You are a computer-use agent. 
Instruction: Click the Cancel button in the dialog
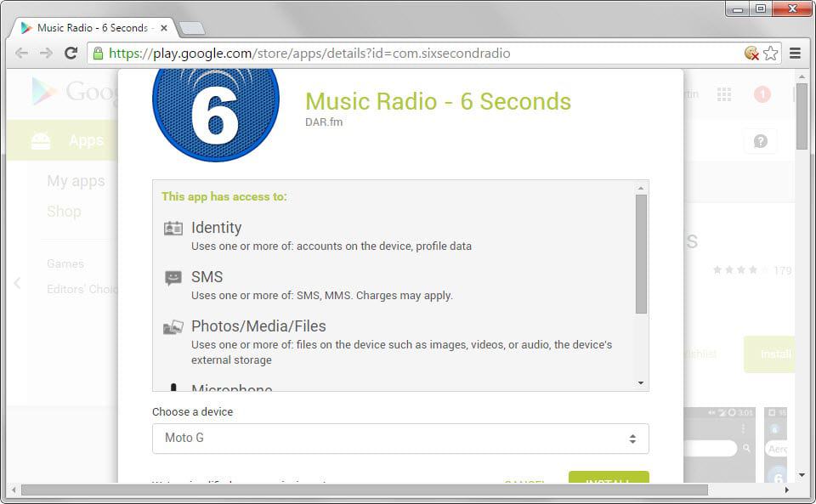pos(524,482)
